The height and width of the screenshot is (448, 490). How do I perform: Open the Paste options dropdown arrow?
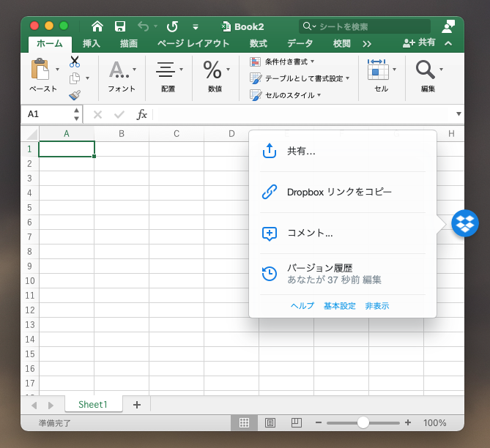(58, 70)
